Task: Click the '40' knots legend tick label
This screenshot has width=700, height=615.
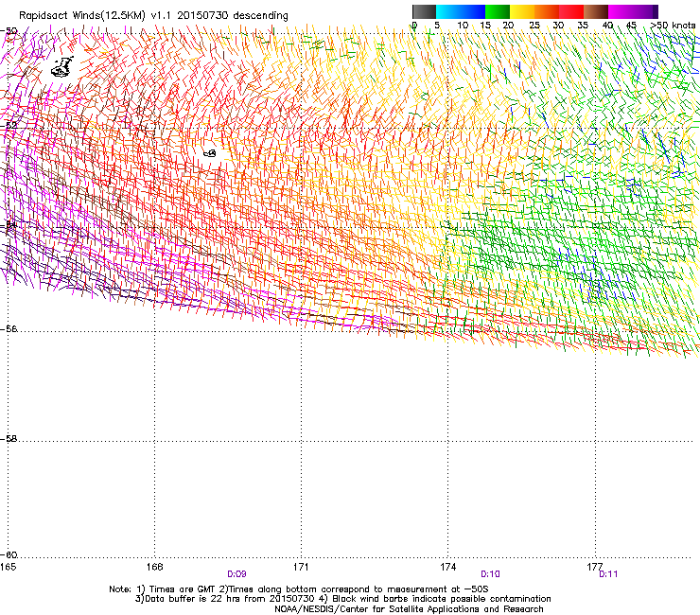Action: coord(607,26)
